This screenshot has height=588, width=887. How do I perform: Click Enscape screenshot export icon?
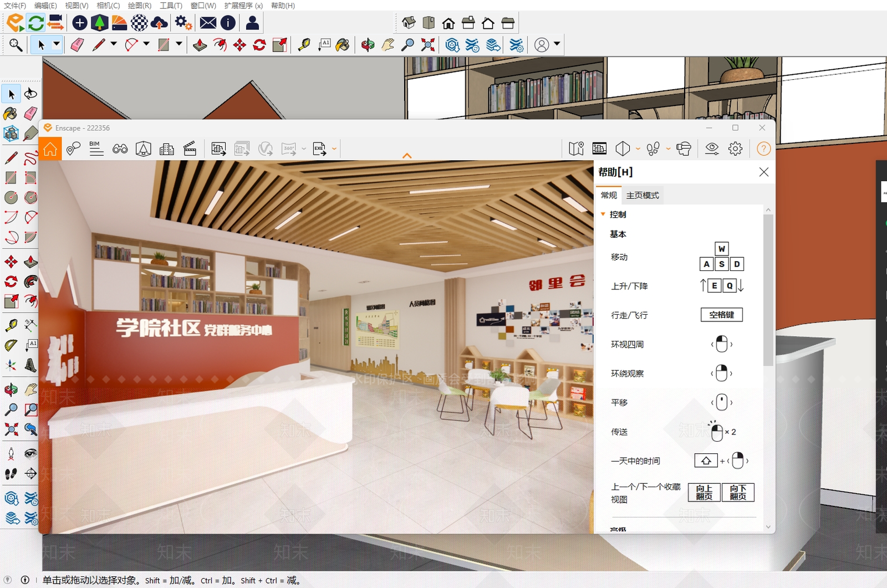(218, 149)
